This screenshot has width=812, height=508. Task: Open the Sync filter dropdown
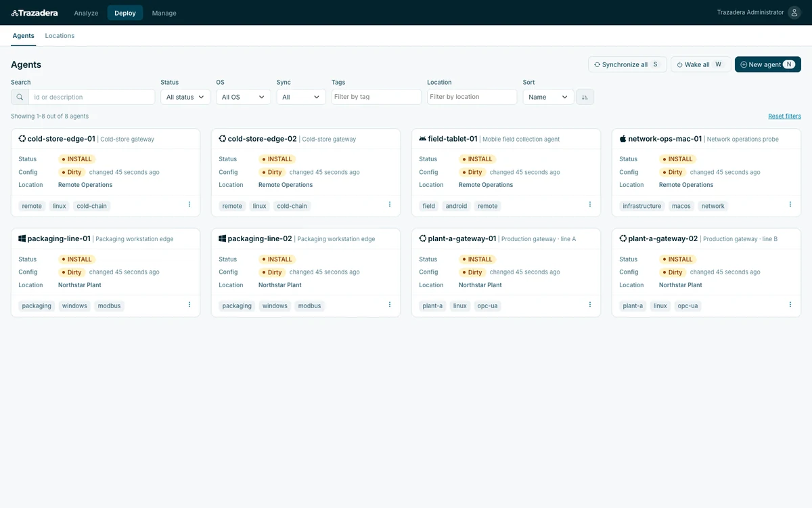pos(301,97)
